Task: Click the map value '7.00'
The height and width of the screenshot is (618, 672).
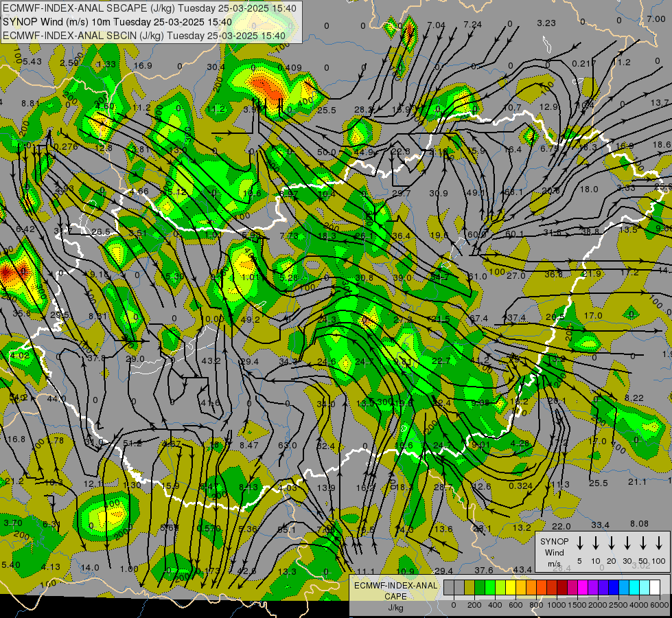Action: 656,19
